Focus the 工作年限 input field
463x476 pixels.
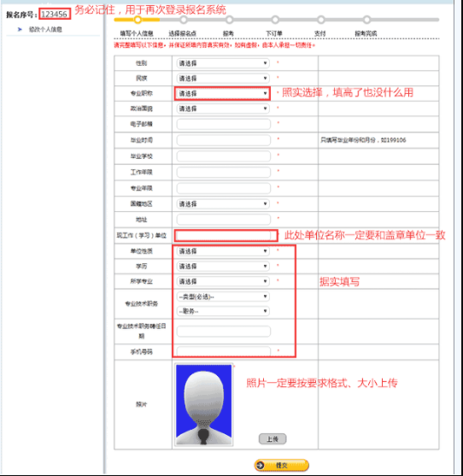(224, 172)
